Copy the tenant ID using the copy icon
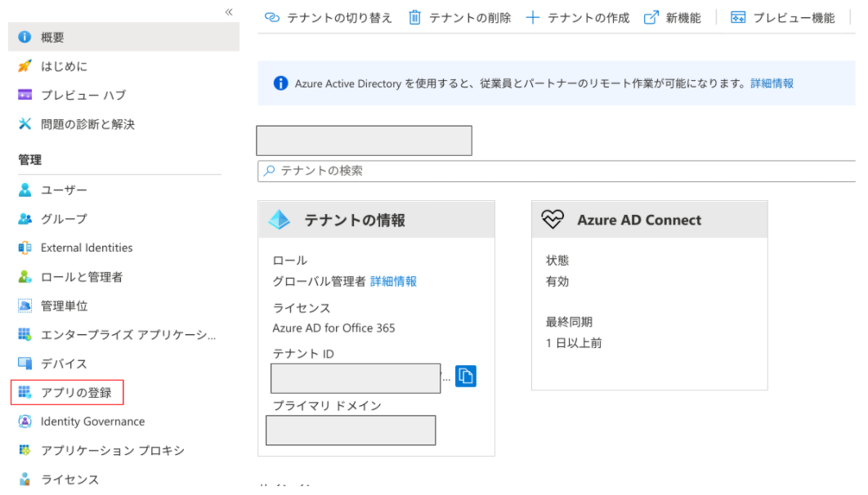 pos(464,377)
